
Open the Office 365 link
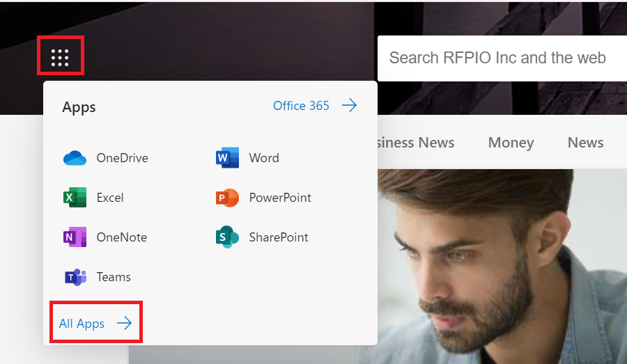[x=301, y=106]
